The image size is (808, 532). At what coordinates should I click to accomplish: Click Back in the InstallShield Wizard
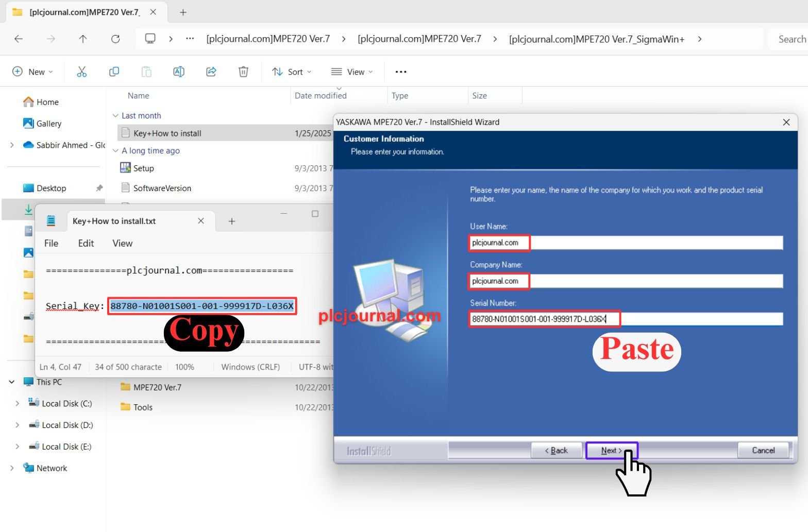point(557,451)
